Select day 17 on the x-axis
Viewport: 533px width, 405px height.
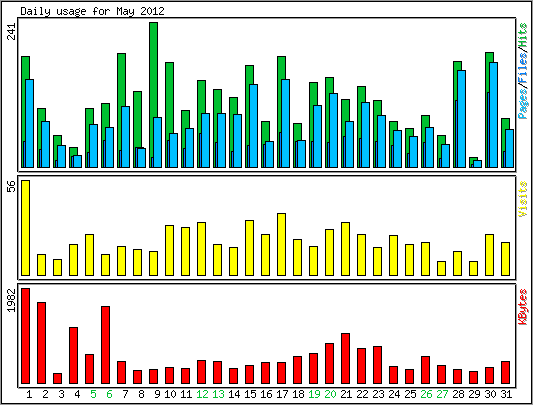click(x=282, y=394)
